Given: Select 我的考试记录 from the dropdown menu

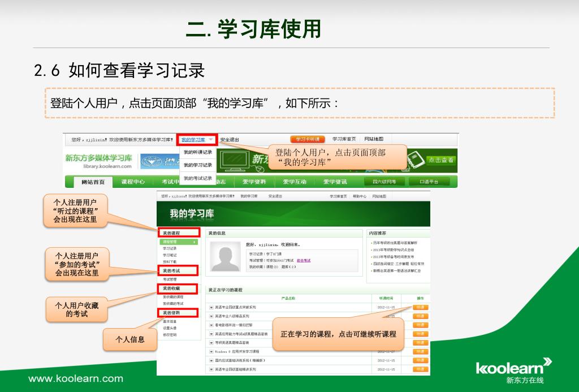Looking at the screenshot, I should (x=198, y=178).
